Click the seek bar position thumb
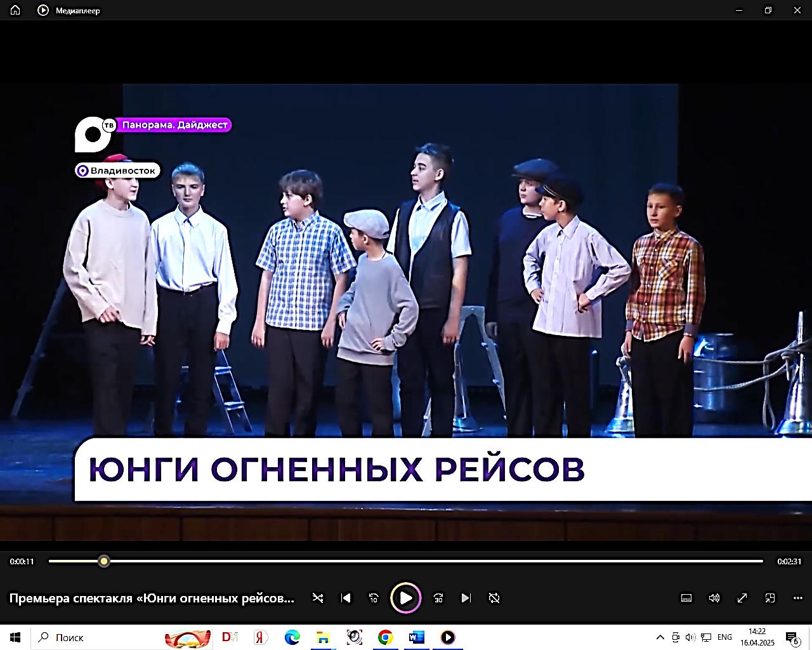Screen dimensions: 812x650 point(104,561)
